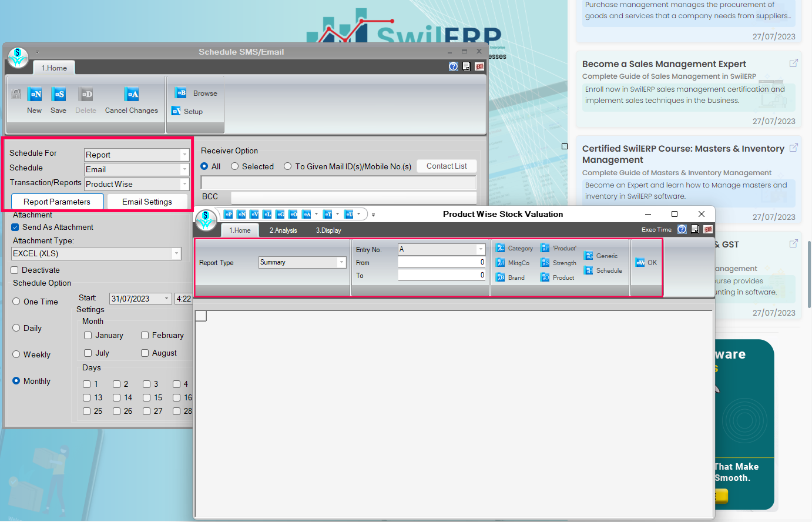812x522 pixels.
Task: Click the Save icon in Schedule SMS/Email ribbon
Action: [59, 94]
